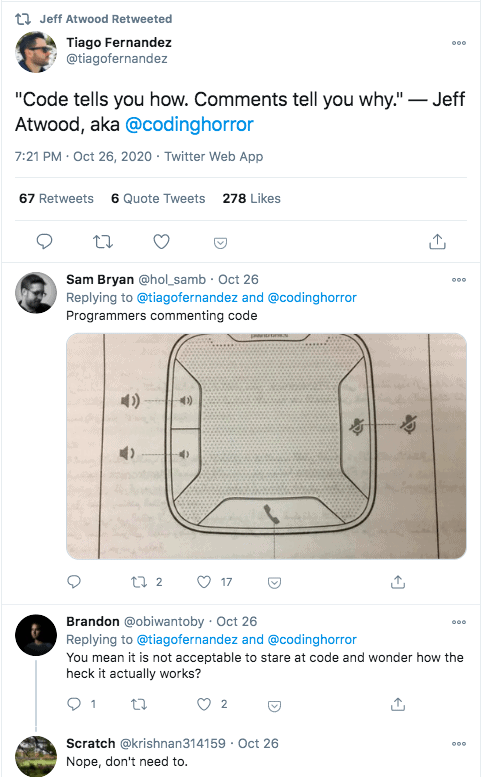This screenshot has height=777, width=482.
Task: Share the main tweet via upload icon
Action: tap(437, 241)
